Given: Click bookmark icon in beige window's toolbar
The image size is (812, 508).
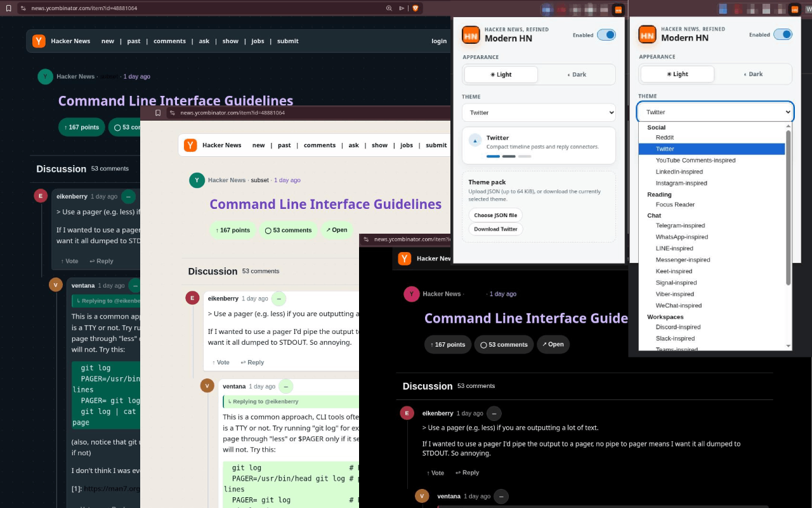Looking at the screenshot, I should [158, 113].
